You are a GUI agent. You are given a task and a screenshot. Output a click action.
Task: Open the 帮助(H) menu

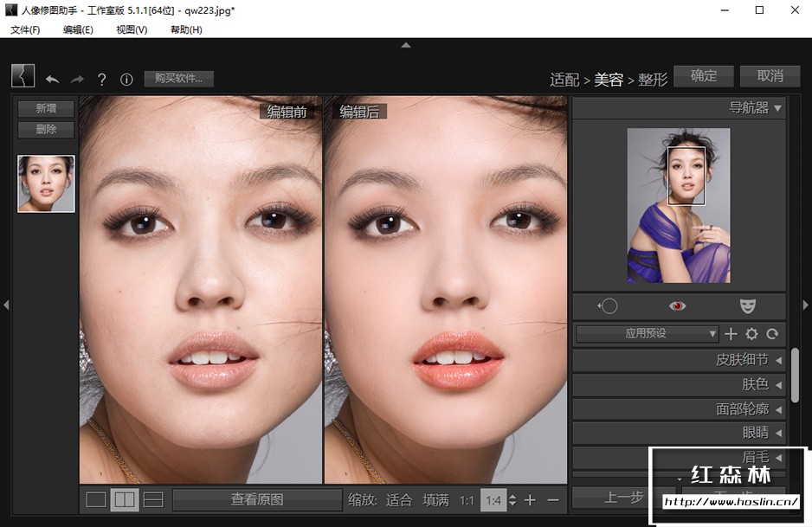[x=186, y=30]
